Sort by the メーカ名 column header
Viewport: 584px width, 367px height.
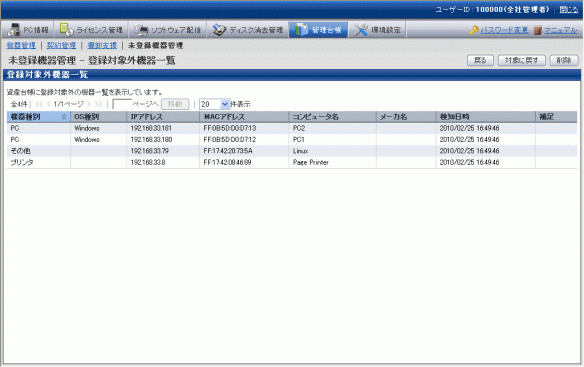406,117
